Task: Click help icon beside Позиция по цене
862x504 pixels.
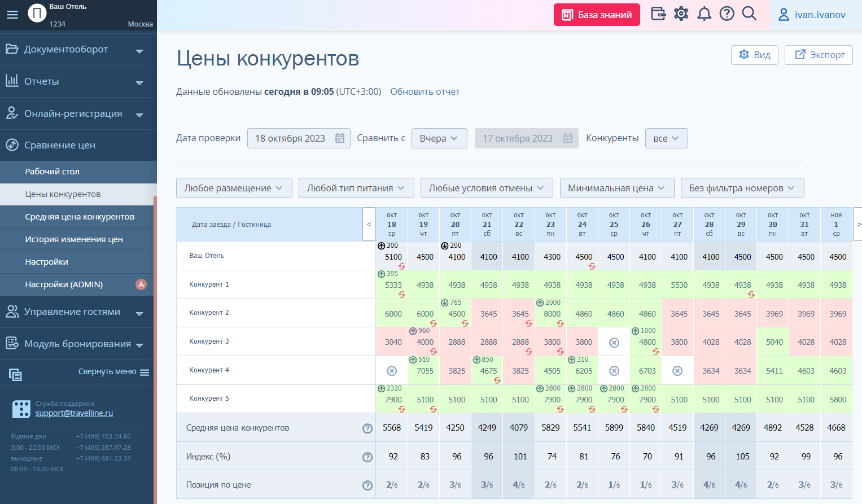Action: coord(367,485)
